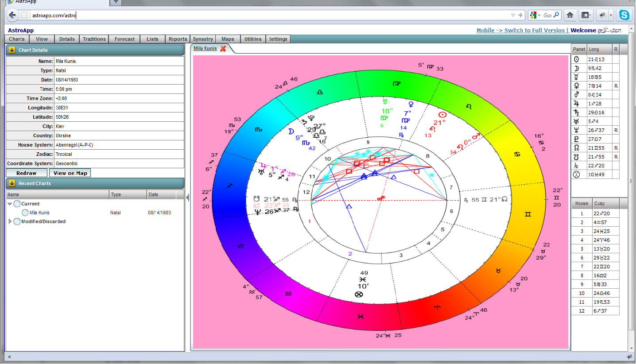Image resolution: width=636 pixels, height=364 pixels.
Task: Collapse the Recent Charts panel
Action: pyautogui.click(x=12, y=183)
